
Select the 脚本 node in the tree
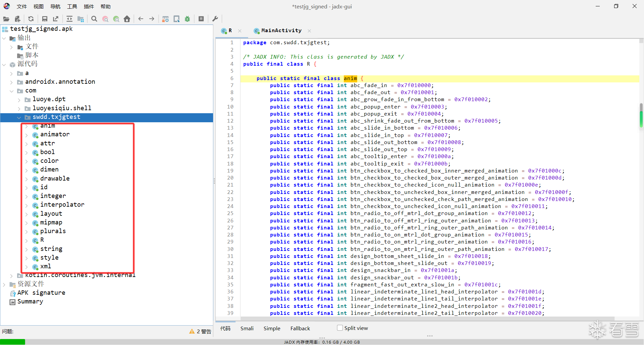[x=32, y=55]
